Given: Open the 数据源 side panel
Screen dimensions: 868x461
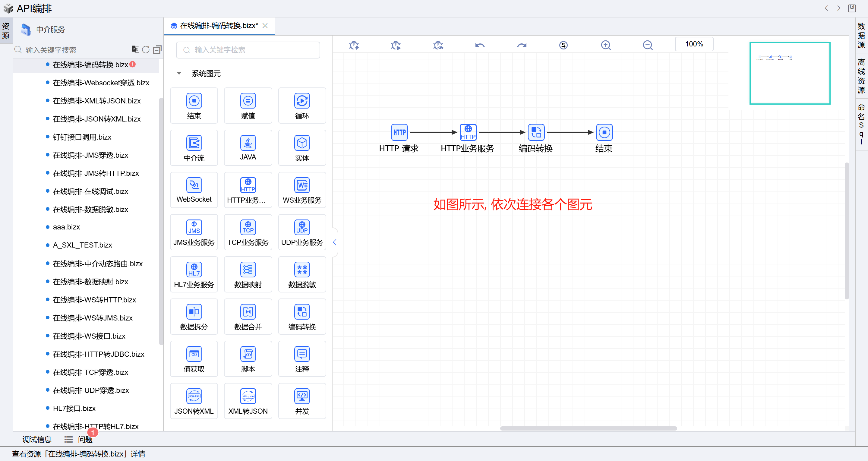Looking at the screenshot, I should pos(861,35).
